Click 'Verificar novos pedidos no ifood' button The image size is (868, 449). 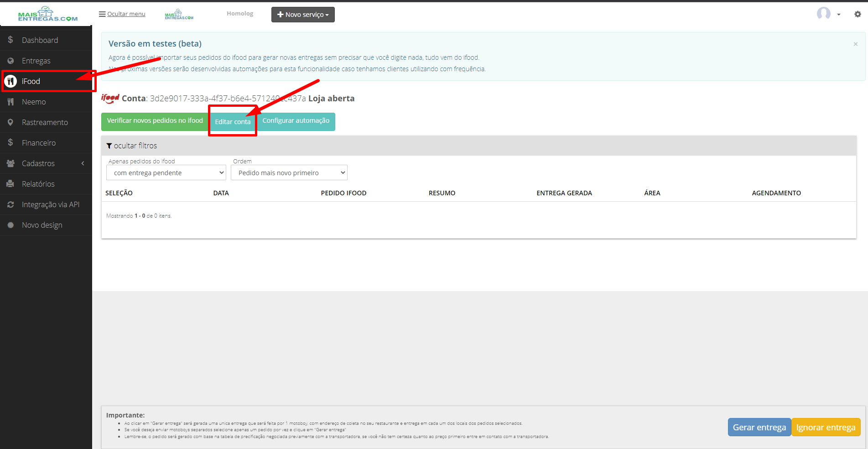pyautogui.click(x=155, y=121)
